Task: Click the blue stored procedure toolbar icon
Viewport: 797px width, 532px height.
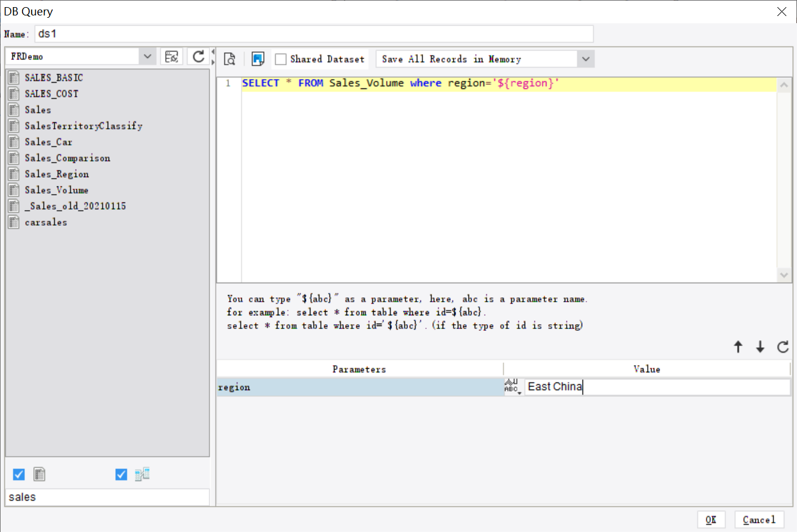Action: coord(258,59)
